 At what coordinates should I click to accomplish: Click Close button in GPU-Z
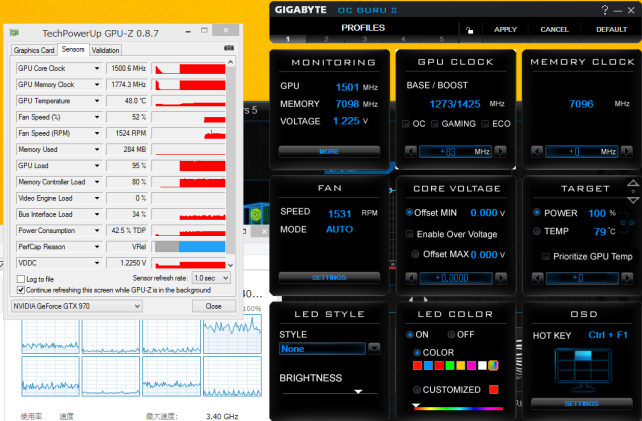click(x=214, y=306)
